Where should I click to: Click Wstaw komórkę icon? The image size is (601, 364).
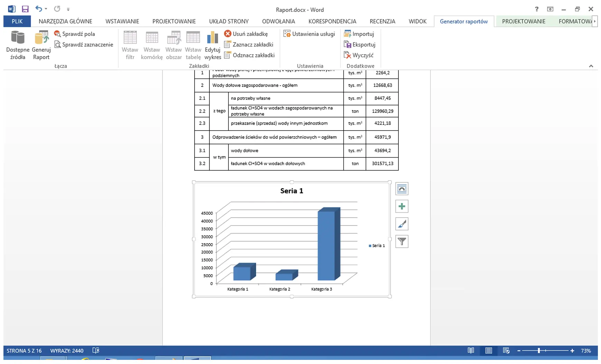pyautogui.click(x=152, y=45)
